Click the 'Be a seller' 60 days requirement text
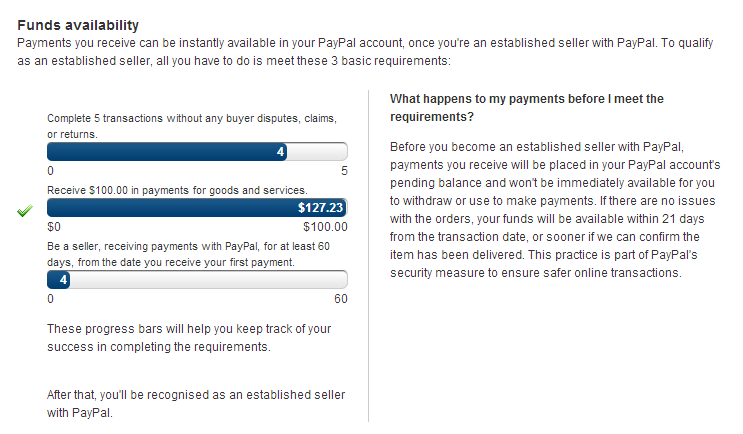This screenshot has width=743, height=434. (x=196, y=253)
